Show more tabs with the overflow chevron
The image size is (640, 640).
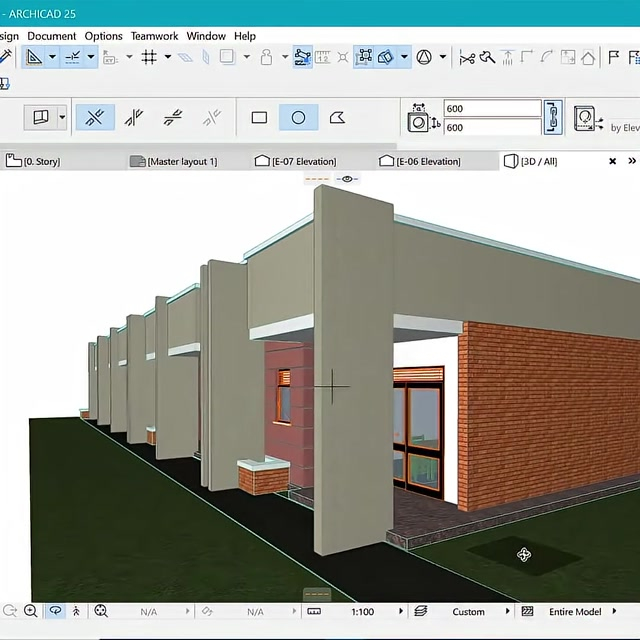(632, 161)
